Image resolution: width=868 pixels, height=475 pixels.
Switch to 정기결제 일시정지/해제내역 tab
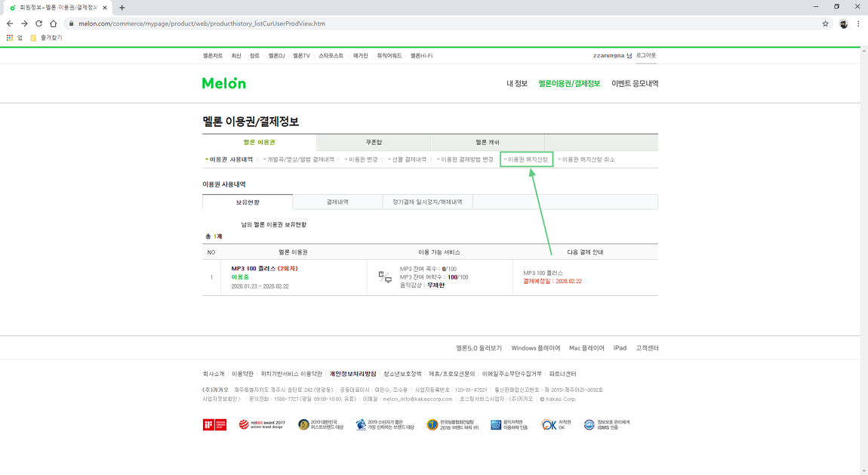pyautogui.click(x=427, y=202)
